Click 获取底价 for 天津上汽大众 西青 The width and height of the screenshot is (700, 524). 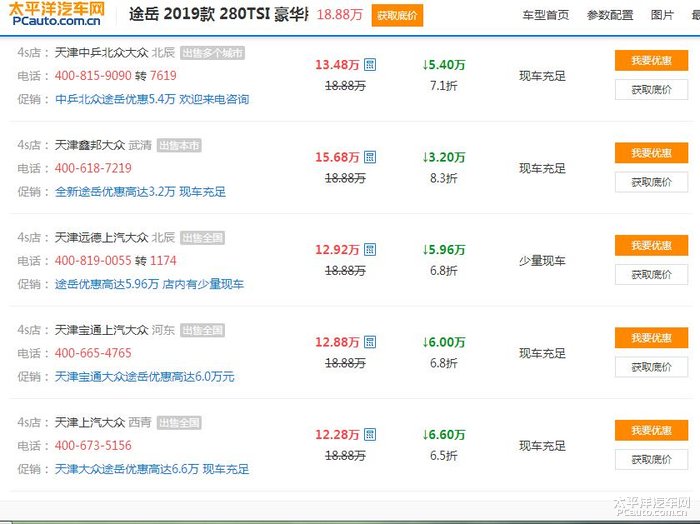(651, 459)
